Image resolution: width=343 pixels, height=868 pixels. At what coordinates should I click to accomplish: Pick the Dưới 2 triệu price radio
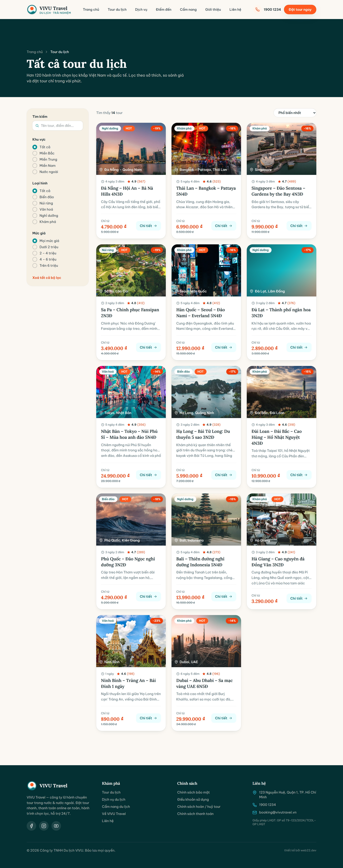35,247
